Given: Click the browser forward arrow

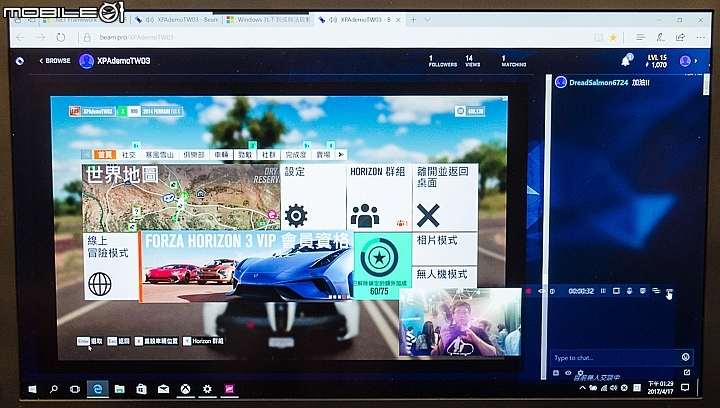Looking at the screenshot, I should [41, 37].
